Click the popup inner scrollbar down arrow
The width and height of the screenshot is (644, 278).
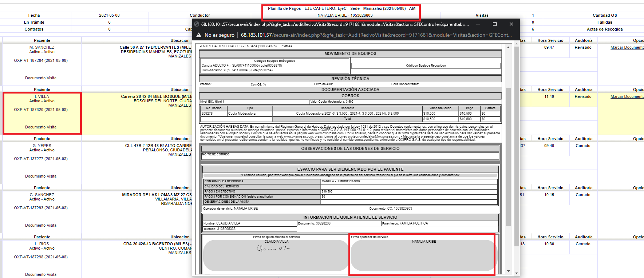508,271
